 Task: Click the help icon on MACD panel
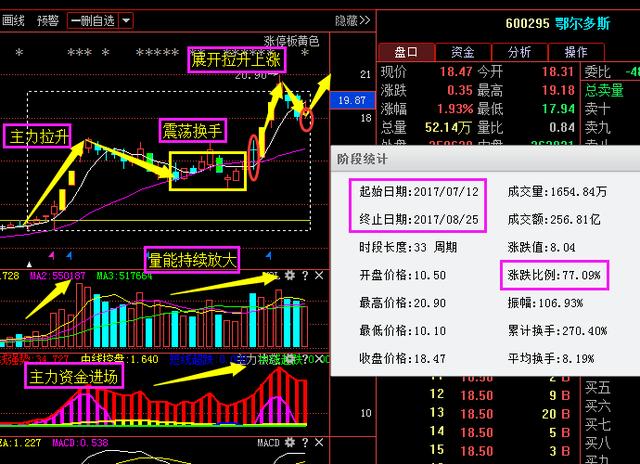[x=303, y=442]
